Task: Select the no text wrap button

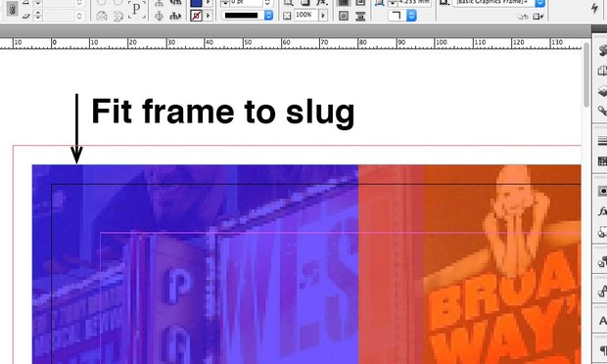Action: point(344,3)
